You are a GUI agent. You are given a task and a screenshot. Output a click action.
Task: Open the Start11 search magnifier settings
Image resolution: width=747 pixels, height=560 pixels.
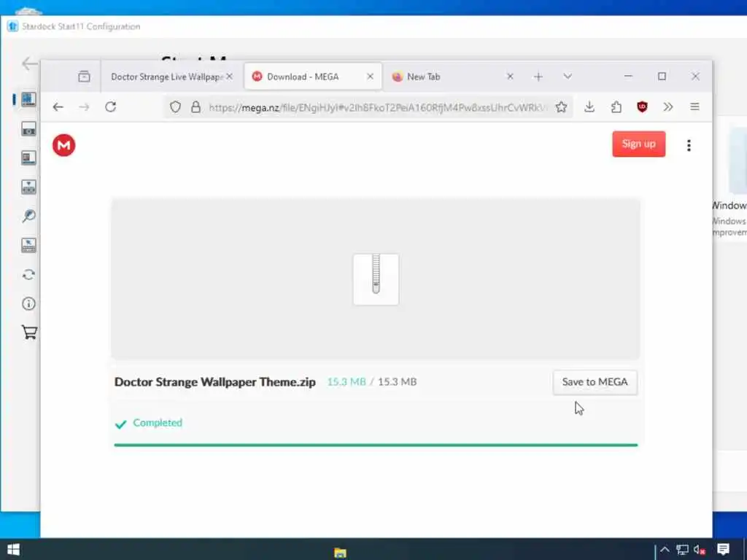[x=28, y=216]
